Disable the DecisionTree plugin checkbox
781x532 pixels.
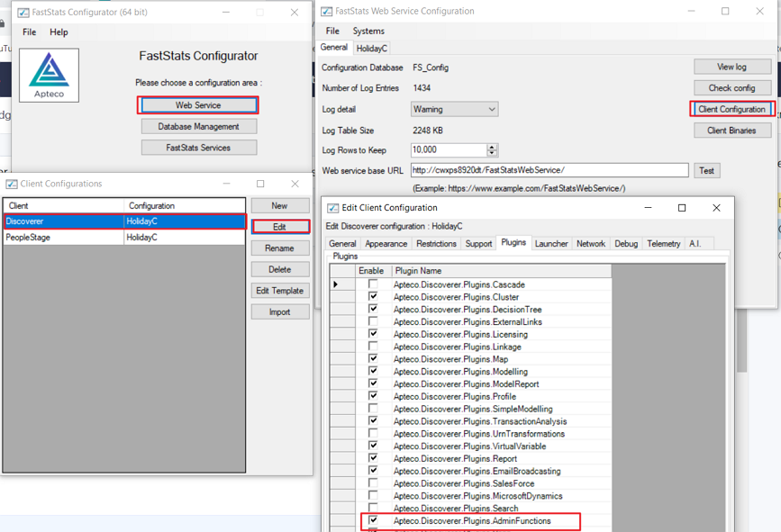pos(373,309)
